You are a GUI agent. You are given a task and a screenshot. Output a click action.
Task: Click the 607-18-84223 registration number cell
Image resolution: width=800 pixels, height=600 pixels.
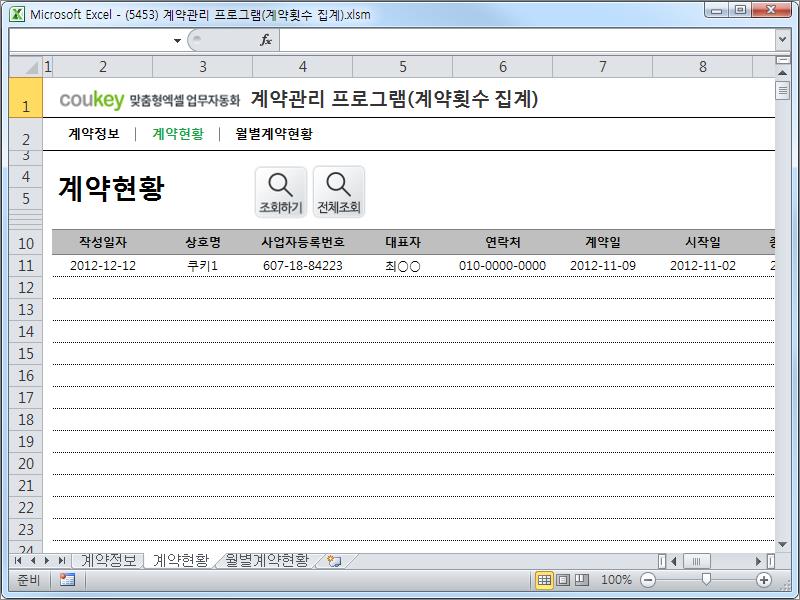(x=303, y=266)
